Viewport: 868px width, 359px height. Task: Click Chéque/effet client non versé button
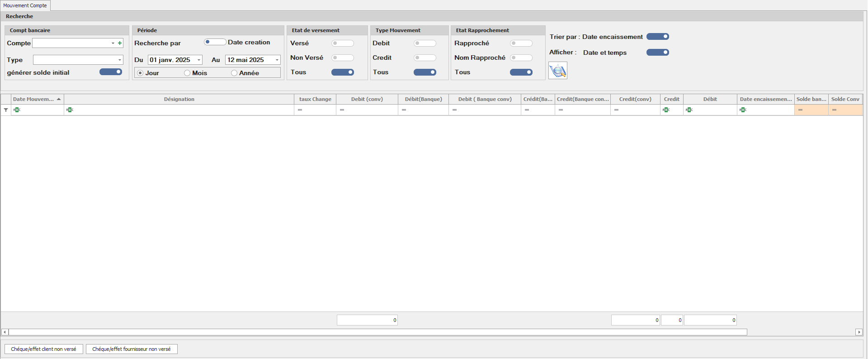tap(44, 349)
